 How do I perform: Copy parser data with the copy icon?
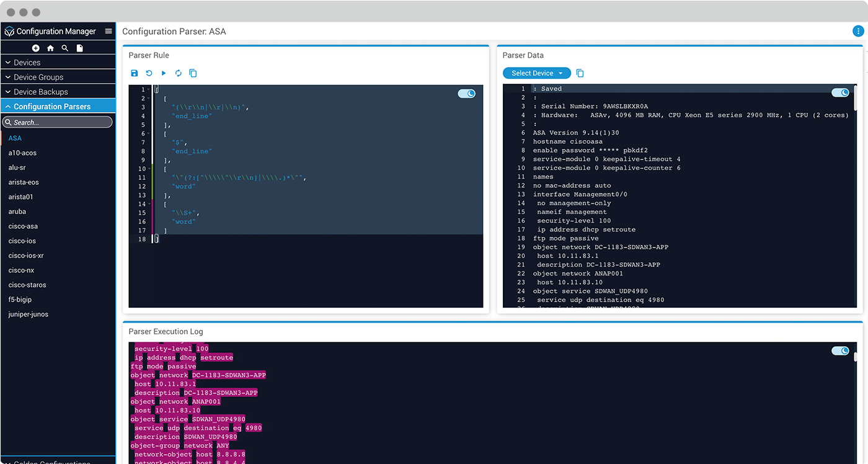(580, 73)
